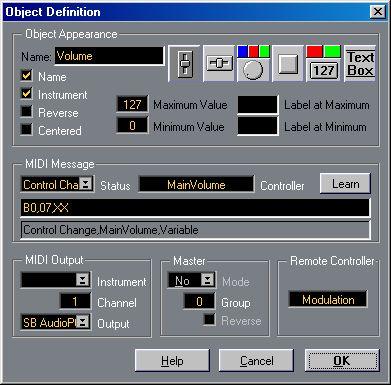Click the MainVolume controller field
The height and width of the screenshot is (385, 391).
coord(196,185)
